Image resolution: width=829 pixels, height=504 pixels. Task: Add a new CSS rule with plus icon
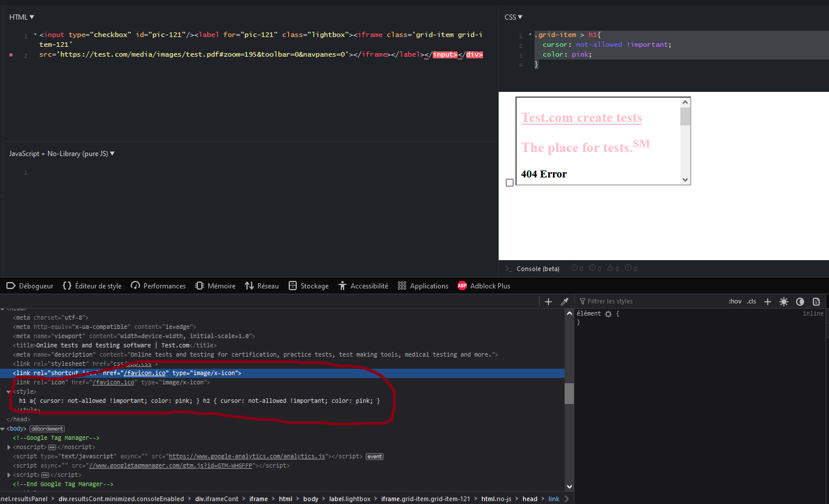click(x=768, y=301)
